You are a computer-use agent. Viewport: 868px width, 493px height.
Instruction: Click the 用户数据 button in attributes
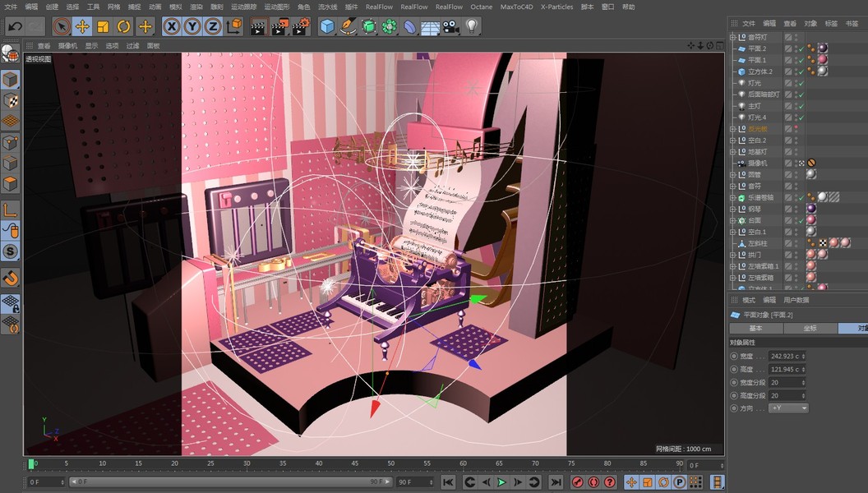796,300
